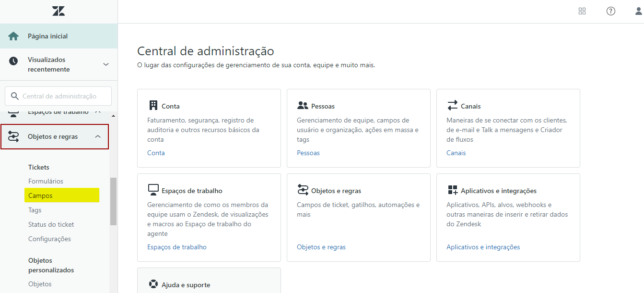The image size is (644, 293).
Task: Open the user profile icon
Action: 638,12
